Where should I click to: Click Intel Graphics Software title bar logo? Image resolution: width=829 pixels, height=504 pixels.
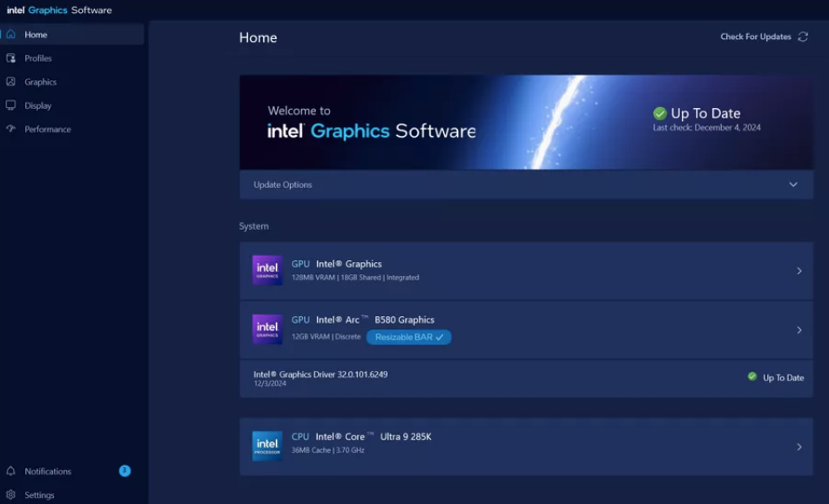coord(59,10)
